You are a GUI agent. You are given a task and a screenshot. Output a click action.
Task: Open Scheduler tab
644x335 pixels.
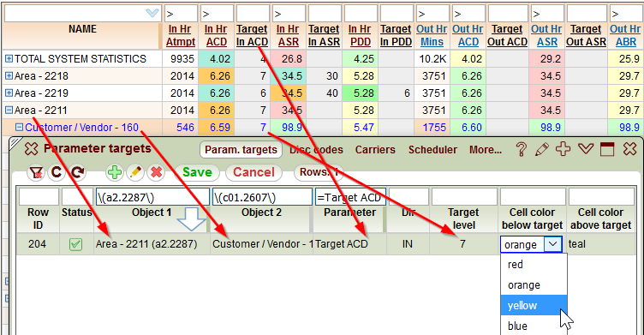432,150
